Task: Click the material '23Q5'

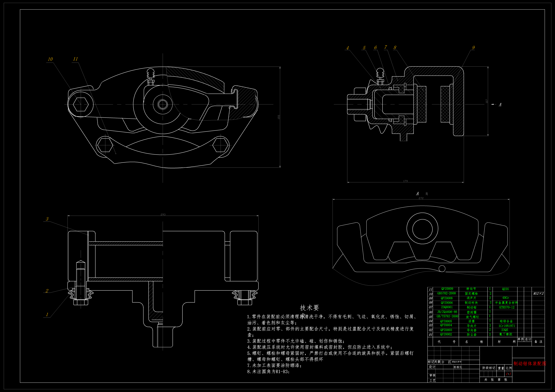Action: pos(505,330)
